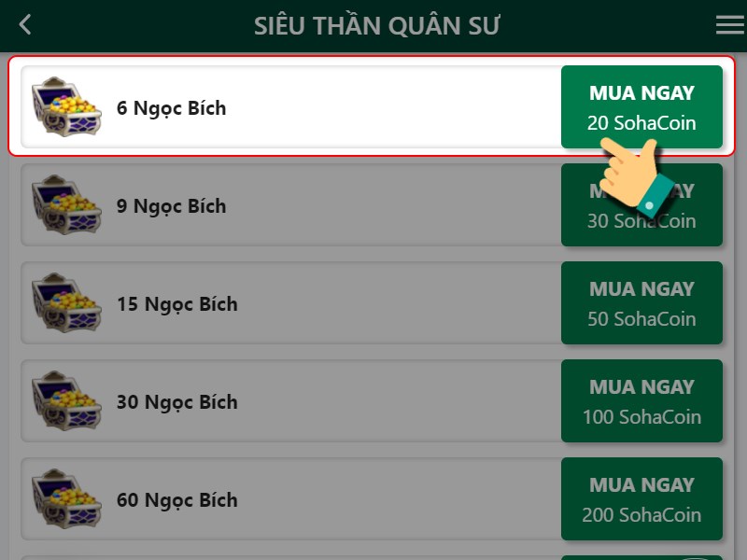Click the treasure chest icon for 15 Ngọc Bích
The image size is (747, 560).
click(67, 303)
